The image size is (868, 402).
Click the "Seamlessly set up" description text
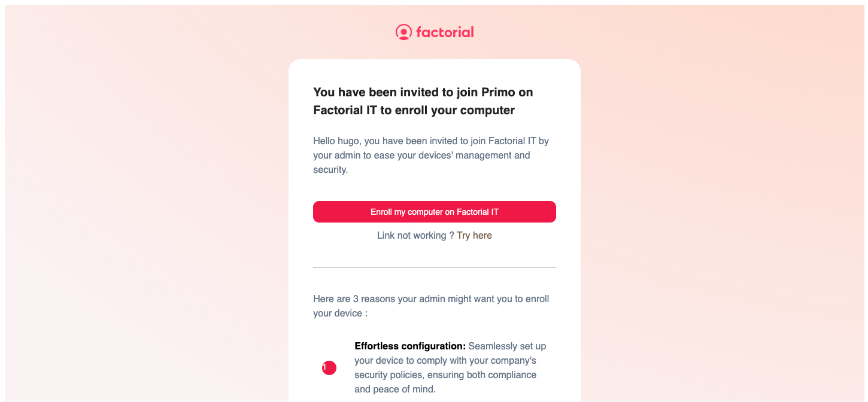coord(507,346)
